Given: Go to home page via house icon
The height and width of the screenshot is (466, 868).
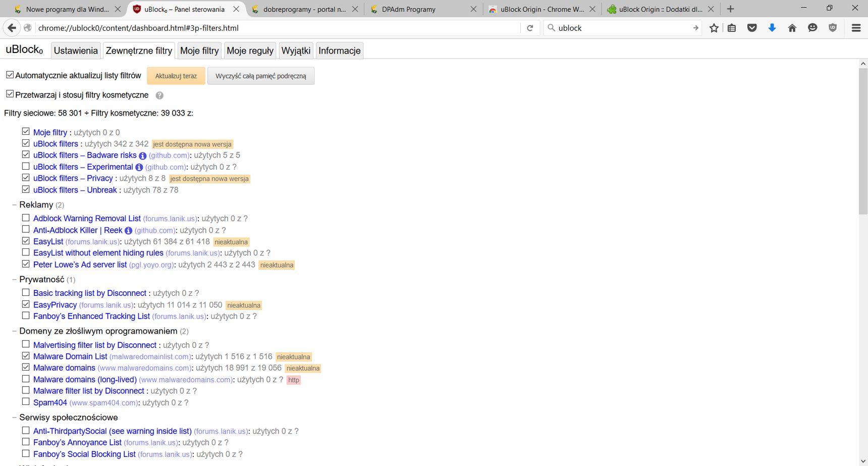Looking at the screenshot, I should coord(792,28).
